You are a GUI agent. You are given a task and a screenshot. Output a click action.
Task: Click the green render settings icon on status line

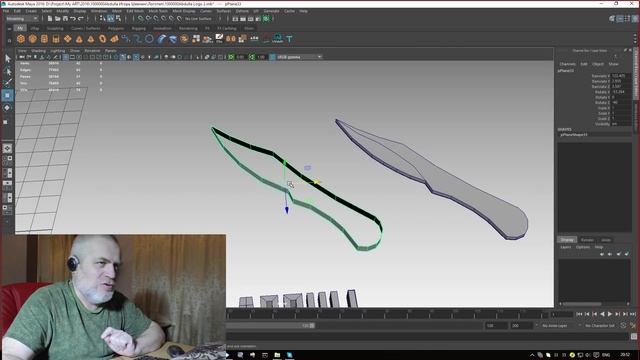pyautogui.click(x=266, y=19)
